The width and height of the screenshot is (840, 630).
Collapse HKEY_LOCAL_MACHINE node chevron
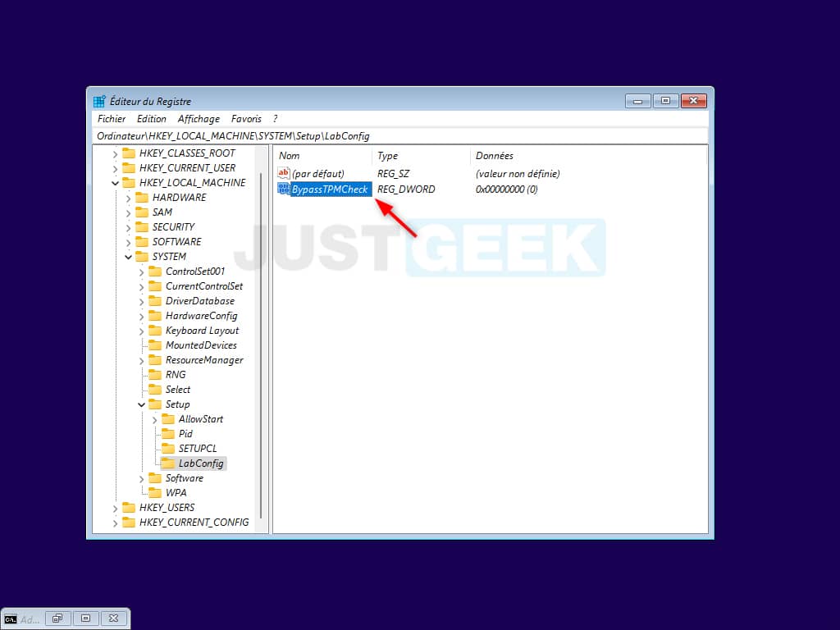pyautogui.click(x=115, y=183)
